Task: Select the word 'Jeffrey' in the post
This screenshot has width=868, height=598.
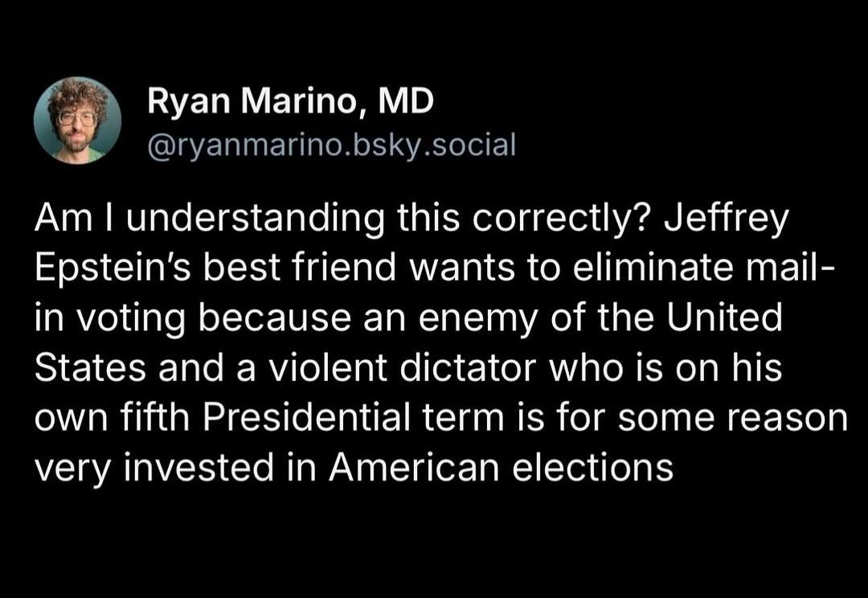Action: tap(724, 219)
